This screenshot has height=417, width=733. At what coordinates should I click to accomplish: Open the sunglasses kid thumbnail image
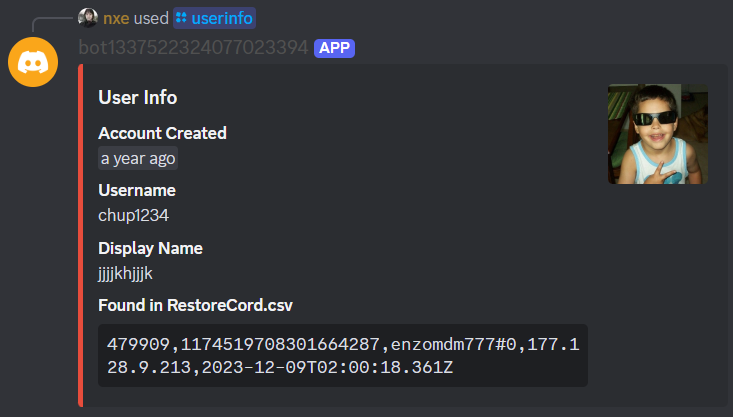[x=657, y=134]
